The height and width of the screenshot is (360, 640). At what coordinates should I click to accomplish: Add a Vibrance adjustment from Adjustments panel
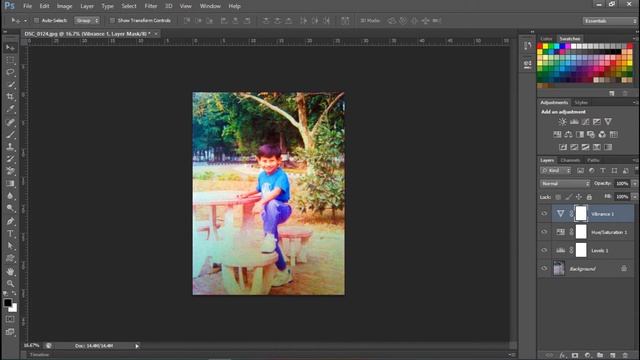pyautogui.click(x=608, y=122)
